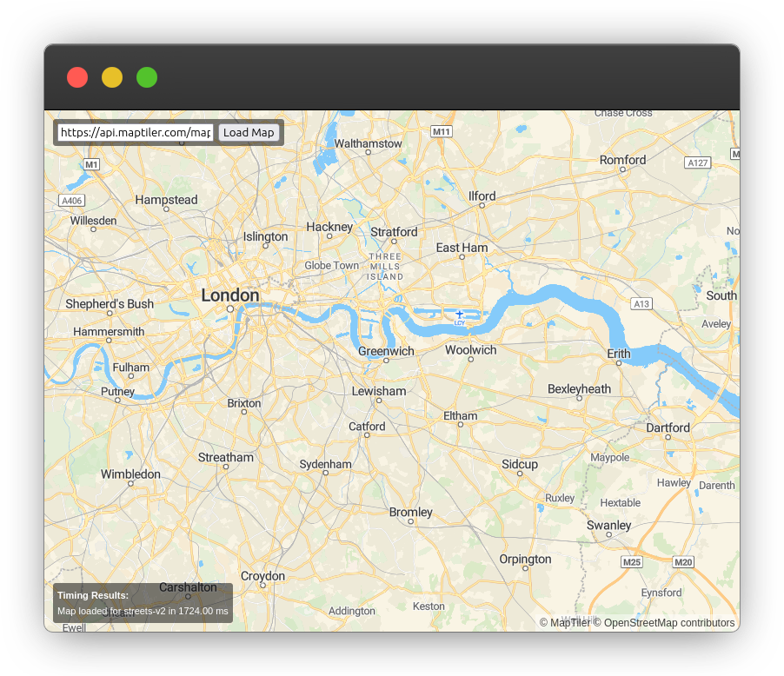Image resolution: width=784 pixels, height=676 pixels.
Task: Click the Ilford place label
Action: click(x=482, y=196)
